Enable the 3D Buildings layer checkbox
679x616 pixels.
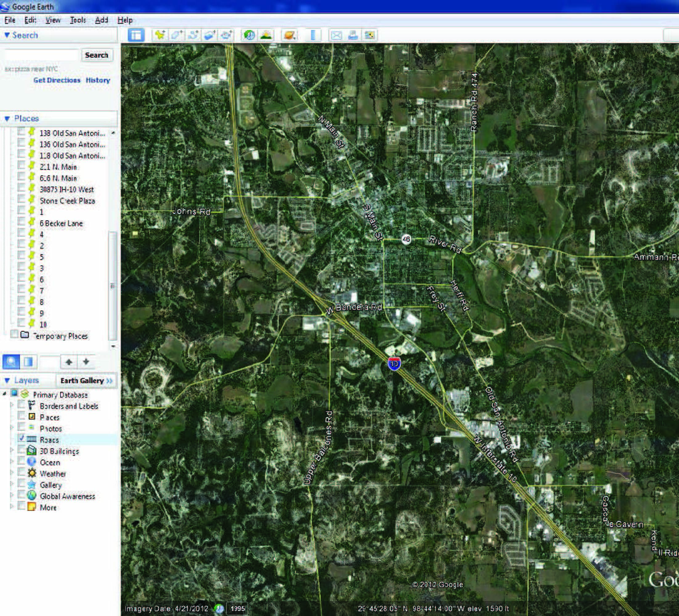[22, 450]
